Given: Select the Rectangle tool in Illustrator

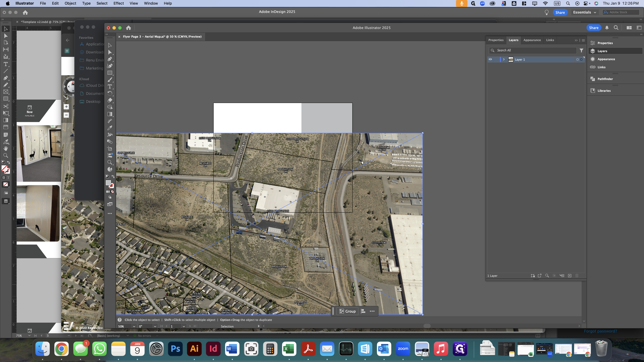Looking at the screenshot, I should 110,73.
